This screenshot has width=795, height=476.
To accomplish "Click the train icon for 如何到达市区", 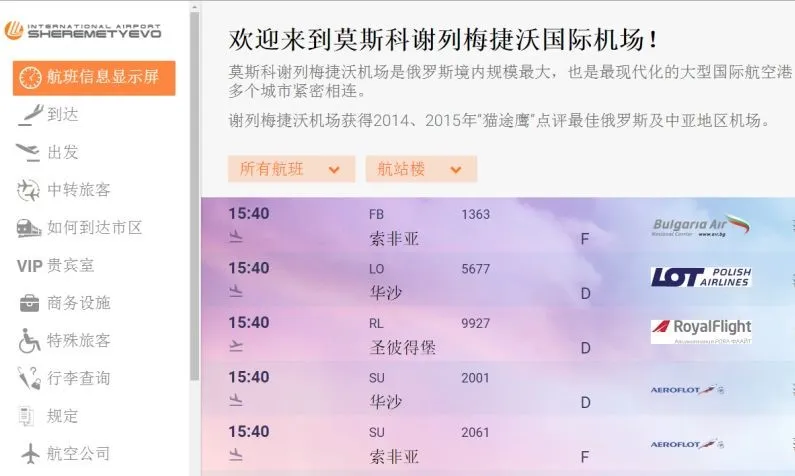I will 30,228.
